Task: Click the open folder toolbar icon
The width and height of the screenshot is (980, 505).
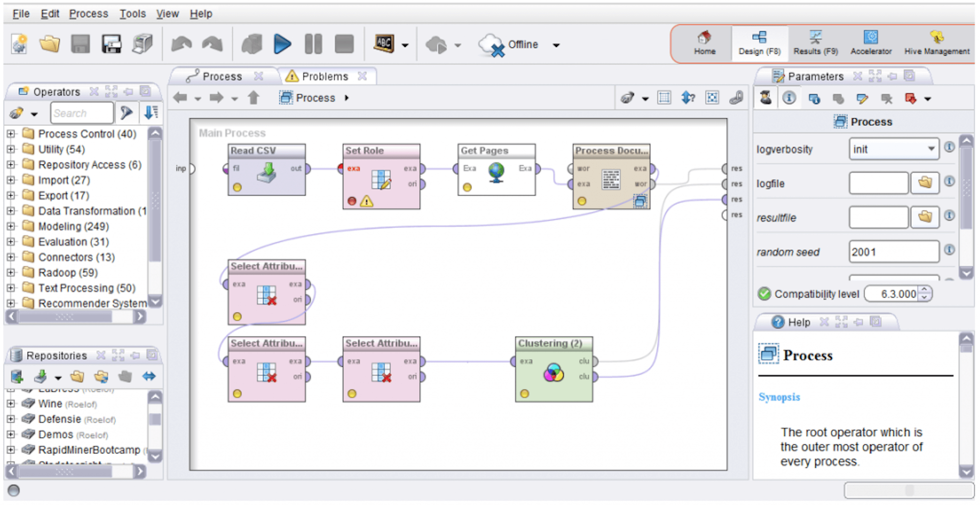Action: coord(50,44)
